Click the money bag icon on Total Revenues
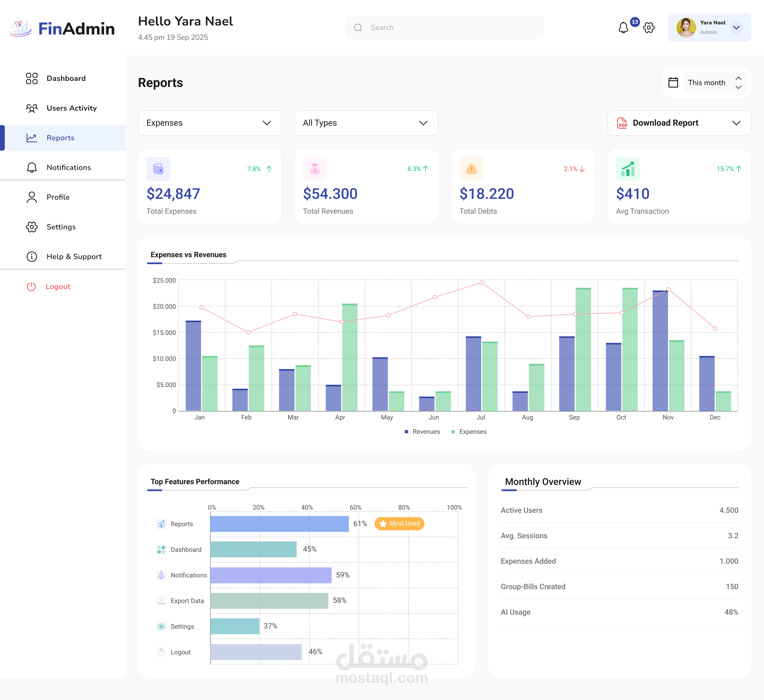The width and height of the screenshot is (764, 700). tap(315, 169)
